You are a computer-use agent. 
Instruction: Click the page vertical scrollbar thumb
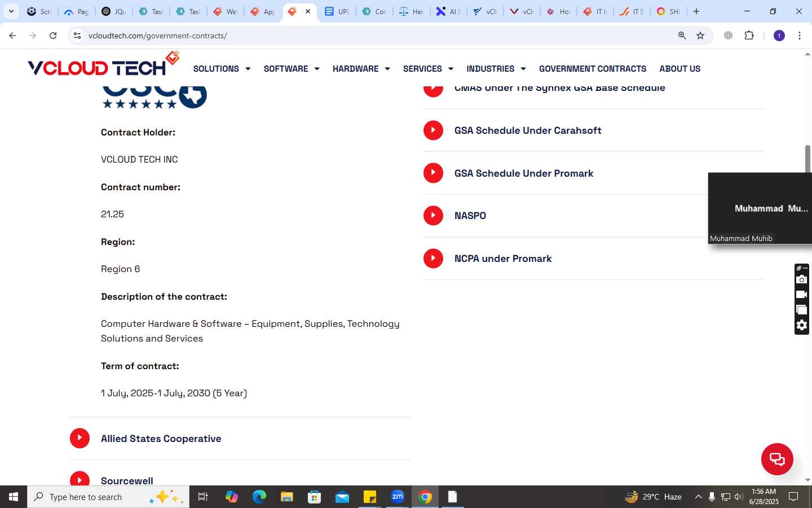point(807,159)
